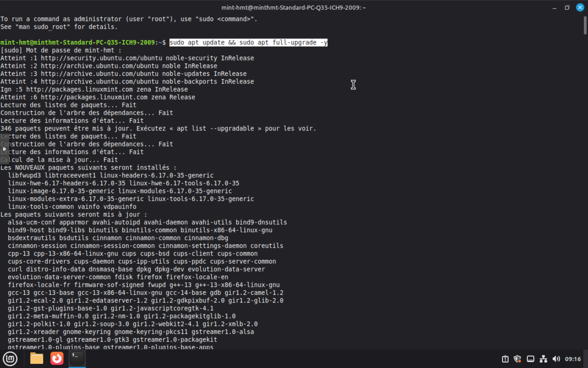Open the volume control icon
This screenshot has width=588, height=368.
(x=556, y=359)
